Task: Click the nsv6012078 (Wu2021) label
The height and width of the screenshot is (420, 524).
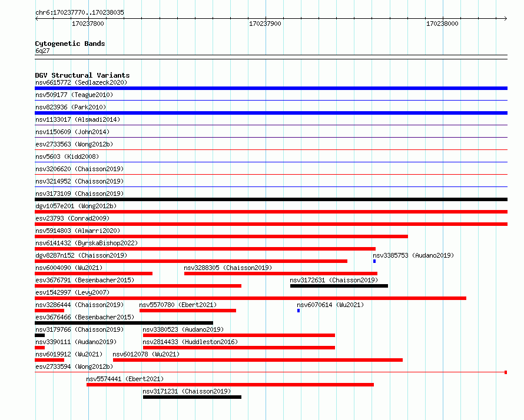Action: 146,354
